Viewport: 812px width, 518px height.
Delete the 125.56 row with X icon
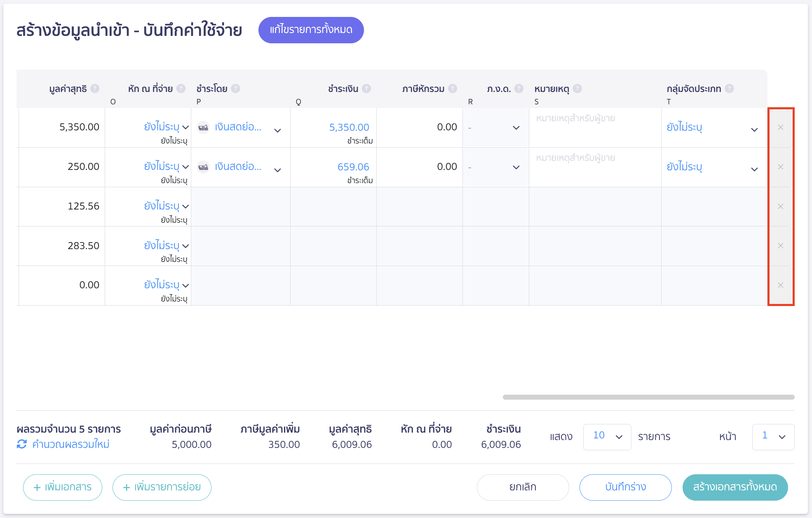(780, 206)
